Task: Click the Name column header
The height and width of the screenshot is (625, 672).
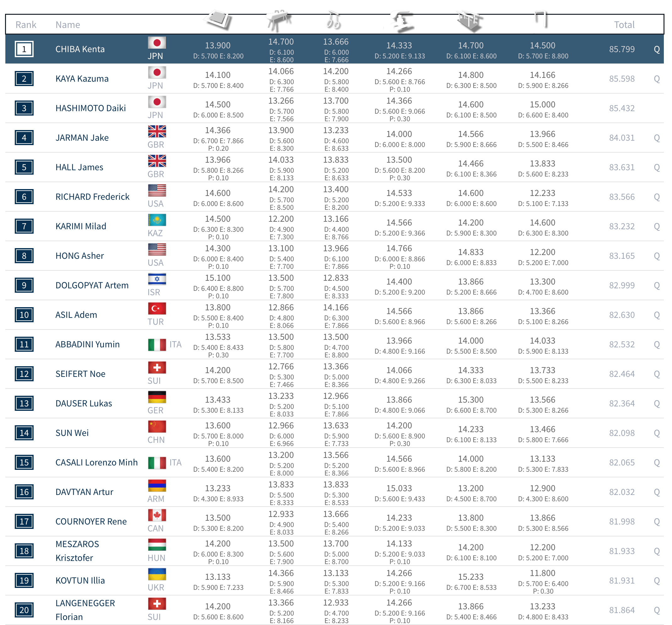Action: click(x=68, y=25)
